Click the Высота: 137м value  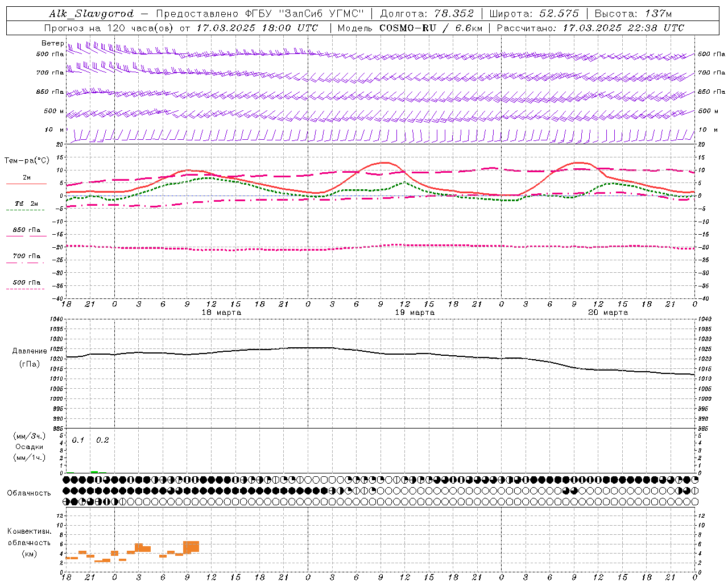point(634,14)
